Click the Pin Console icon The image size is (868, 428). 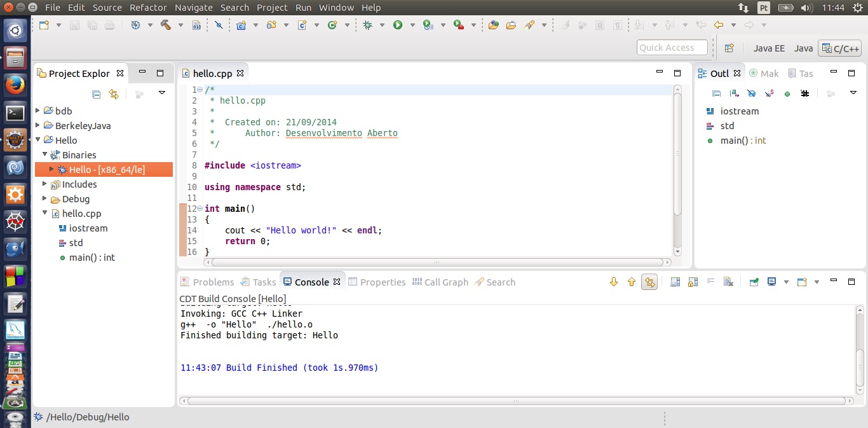[754, 282]
